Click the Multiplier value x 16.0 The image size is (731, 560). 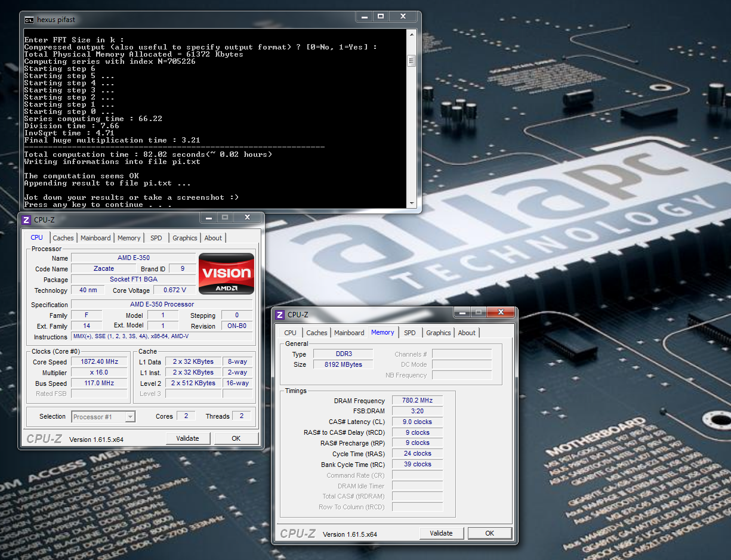pyautogui.click(x=100, y=372)
